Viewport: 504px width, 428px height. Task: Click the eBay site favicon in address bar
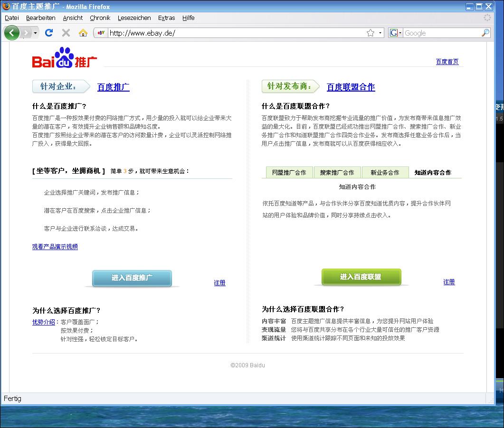point(101,33)
